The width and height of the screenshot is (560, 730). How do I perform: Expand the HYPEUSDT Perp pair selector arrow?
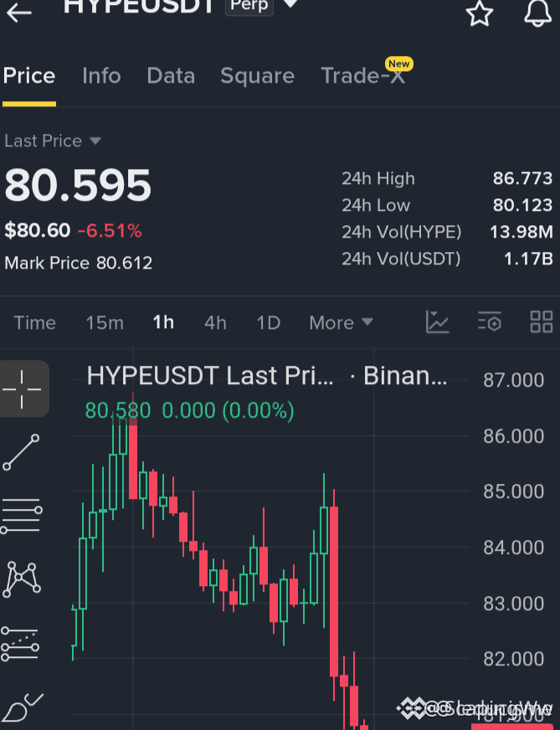tap(290, 3)
